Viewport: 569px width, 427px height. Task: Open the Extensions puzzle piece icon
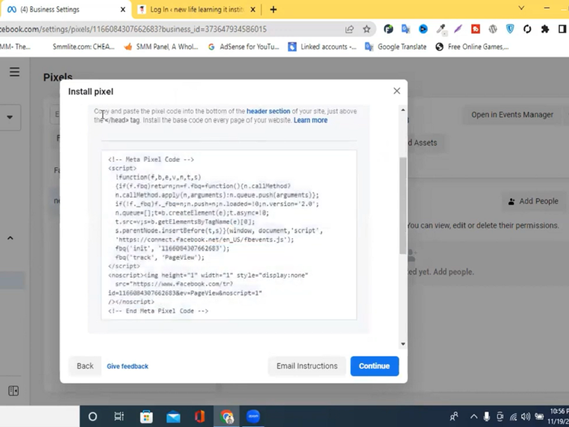click(x=545, y=29)
